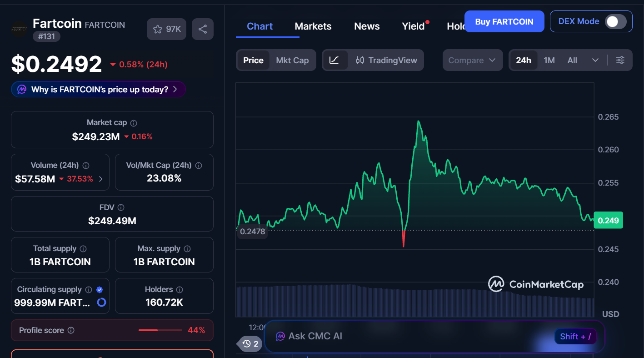Expand the timeframe selection chevron
This screenshot has height=358, width=644.
click(x=595, y=60)
